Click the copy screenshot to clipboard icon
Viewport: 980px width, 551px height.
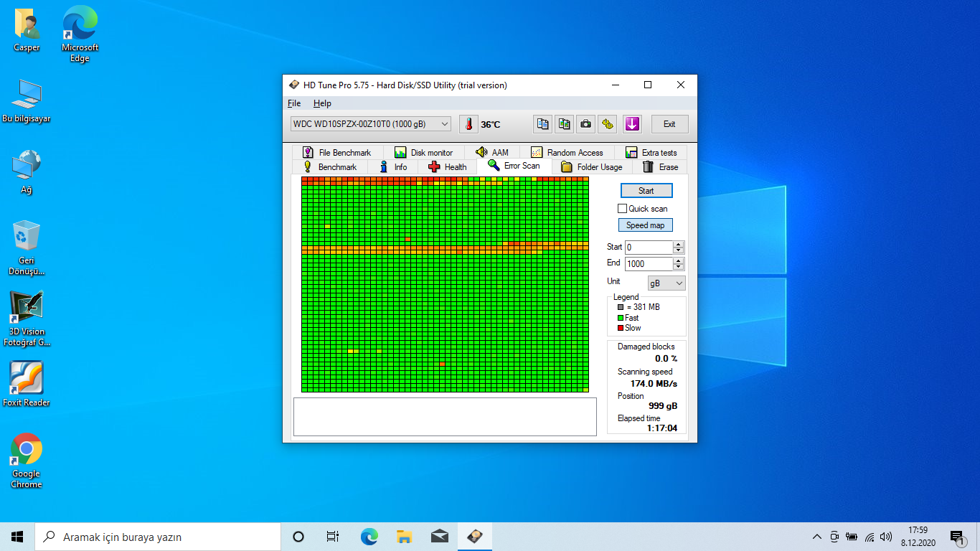(565, 124)
